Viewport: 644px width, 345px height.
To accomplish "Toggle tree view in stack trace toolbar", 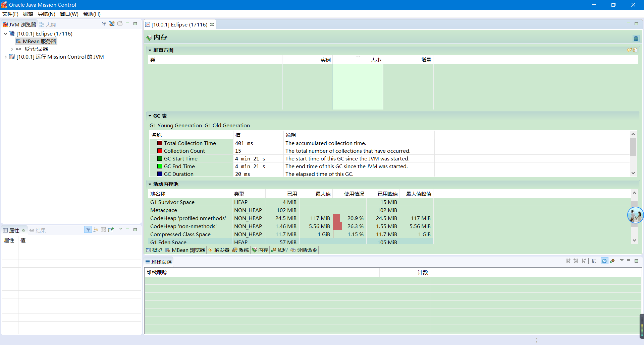I will click(594, 261).
